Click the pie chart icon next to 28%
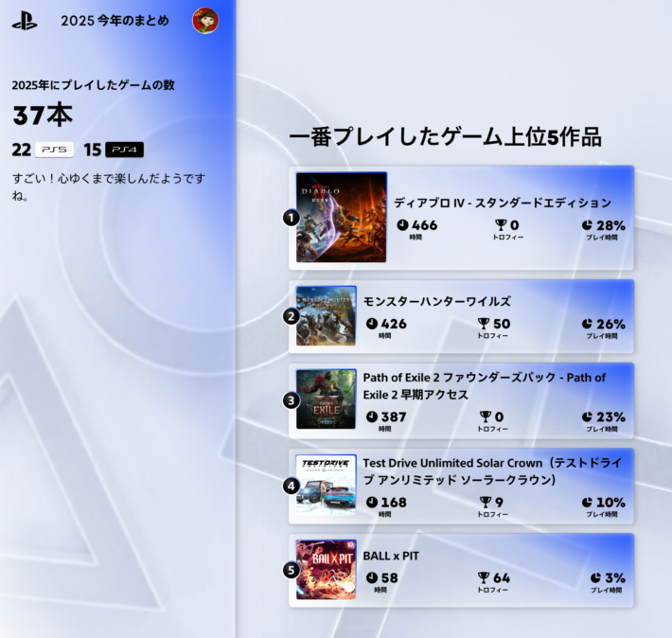Screen dimensions: 672x638 [587, 225]
